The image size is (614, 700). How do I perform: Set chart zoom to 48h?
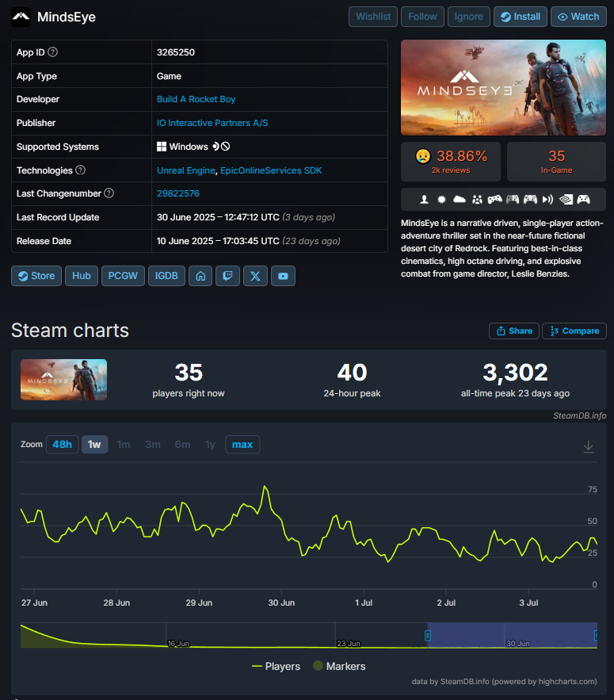coord(63,445)
